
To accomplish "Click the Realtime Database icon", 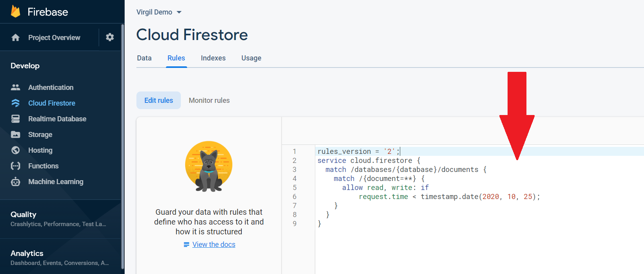I will click(x=15, y=119).
